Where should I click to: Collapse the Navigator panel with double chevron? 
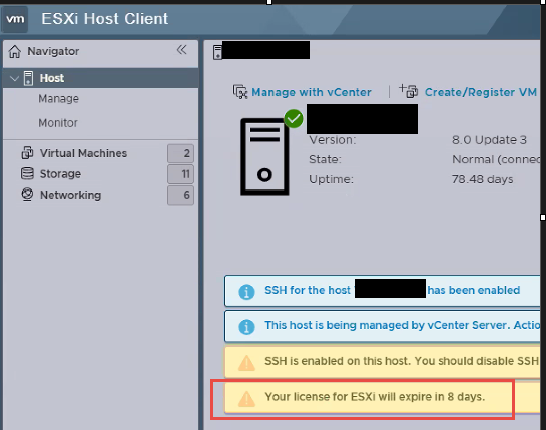(181, 50)
